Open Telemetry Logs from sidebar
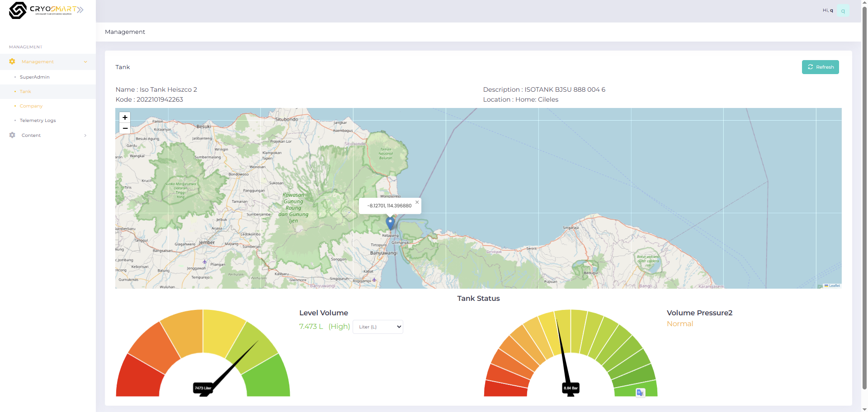This screenshot has width=868, height=412. (x=38, y=121)
